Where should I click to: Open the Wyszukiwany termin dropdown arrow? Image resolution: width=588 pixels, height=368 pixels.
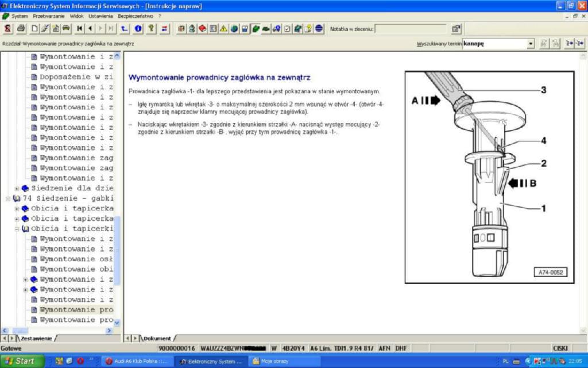531,44
